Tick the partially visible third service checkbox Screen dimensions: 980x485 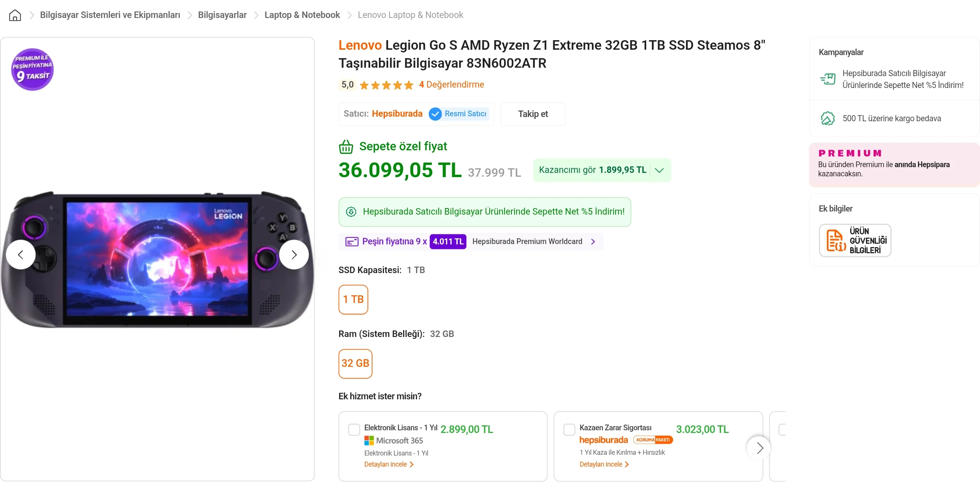782,430
